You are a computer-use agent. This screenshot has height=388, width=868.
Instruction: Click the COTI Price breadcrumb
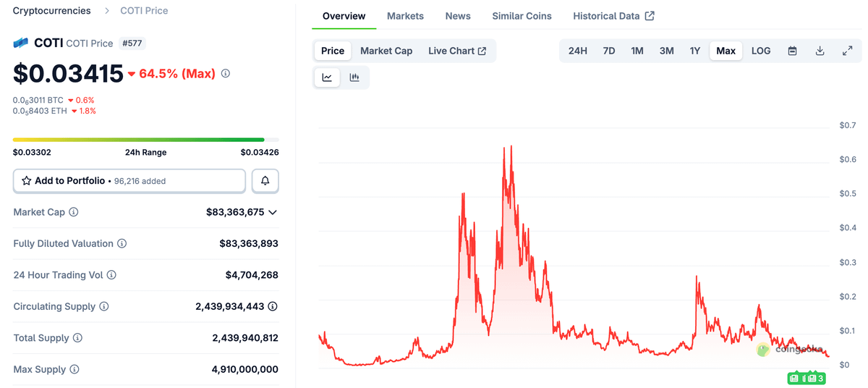144,11
